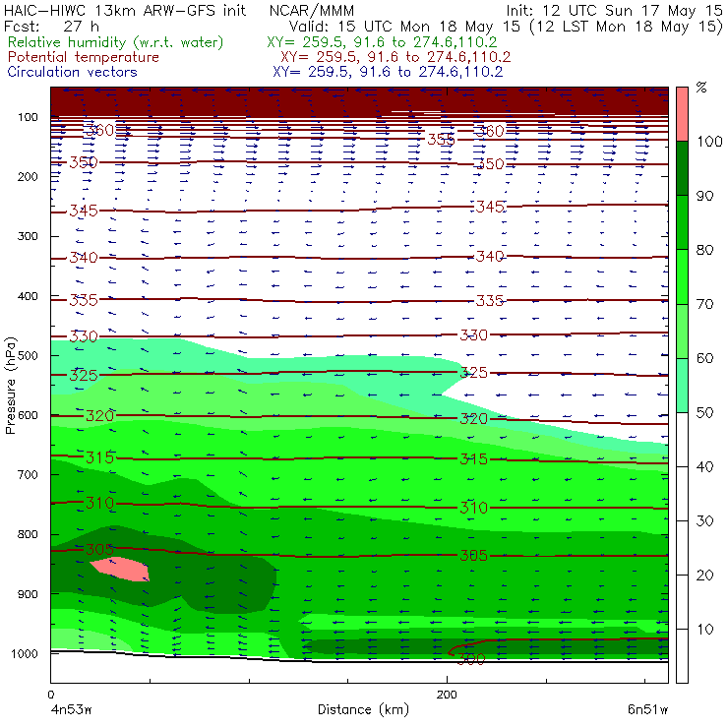Click the '6n51w' end location label

point(647,710)
